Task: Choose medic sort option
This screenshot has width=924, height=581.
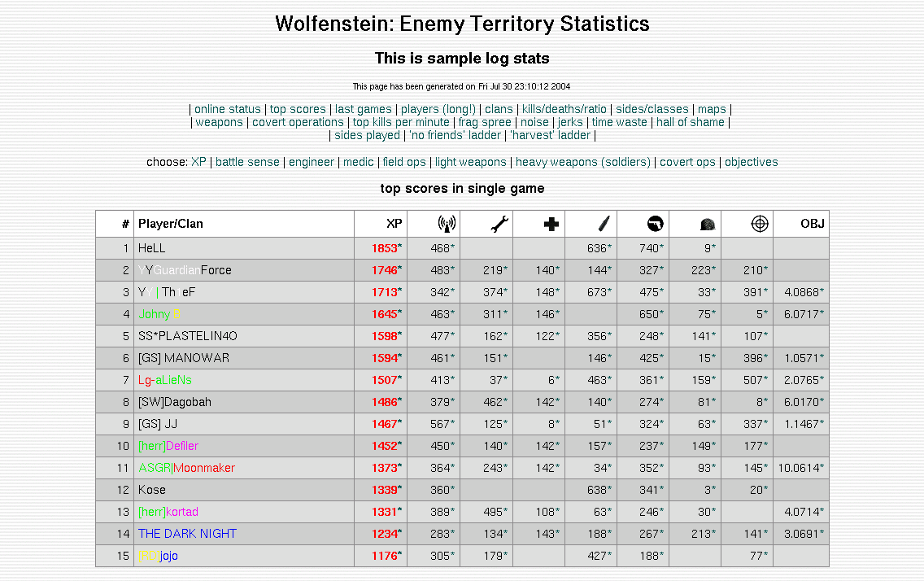Action: pyautogui.click(x=358, y=162)
